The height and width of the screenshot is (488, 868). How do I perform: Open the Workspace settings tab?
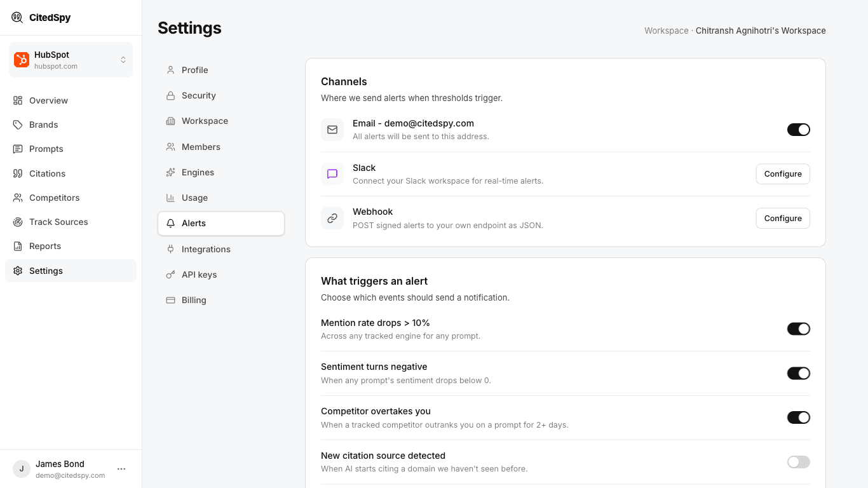[x=221, y=121]
